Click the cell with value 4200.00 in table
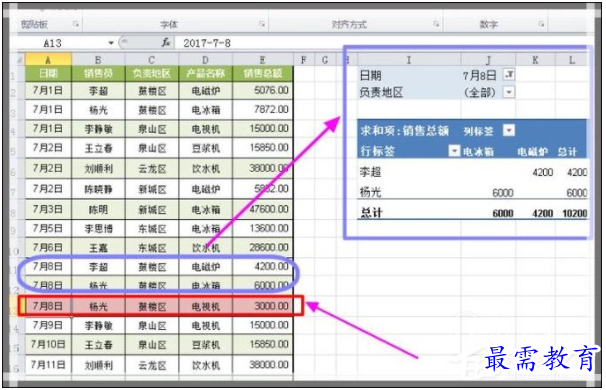Viewport: 606px width, 390px height. pyautogui.click(x=263, y=267)
